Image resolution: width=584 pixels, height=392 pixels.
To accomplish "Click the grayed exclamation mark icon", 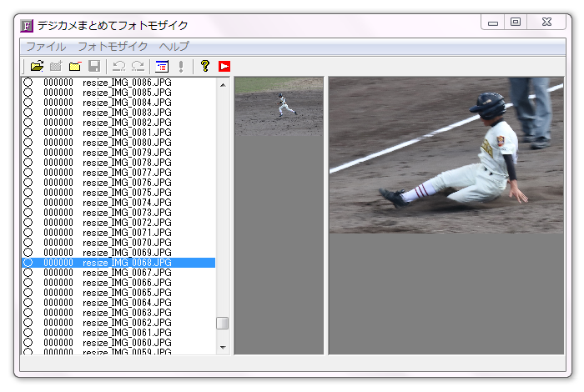I will point(181,66).
